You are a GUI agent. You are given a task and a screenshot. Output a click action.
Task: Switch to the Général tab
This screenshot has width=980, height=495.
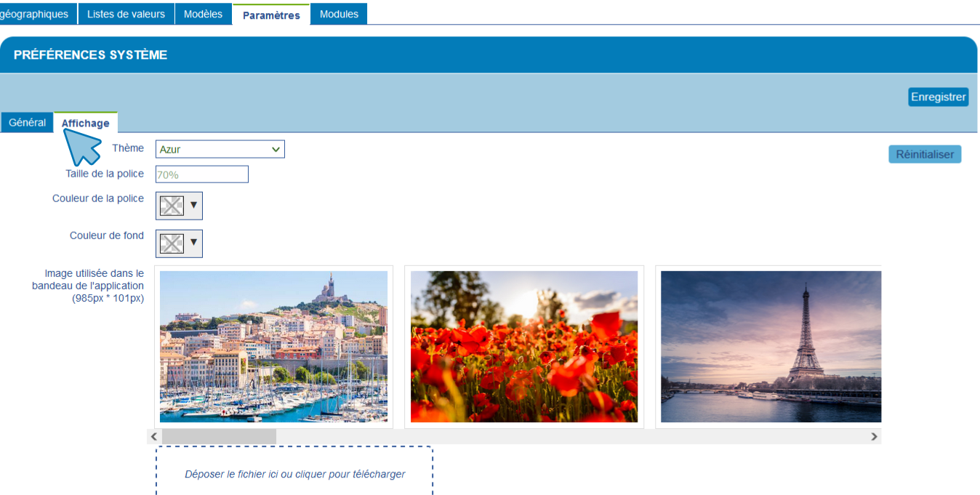pyautogui.click(x=28, y=123)
